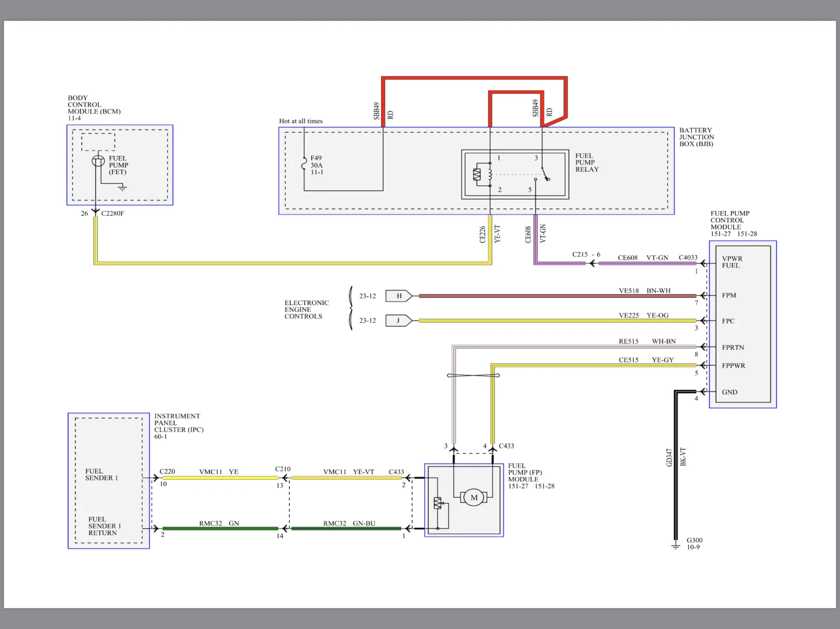Click the C220 connector label
The height and width of the screenshot is (629, 840).
tap(167, 472)
